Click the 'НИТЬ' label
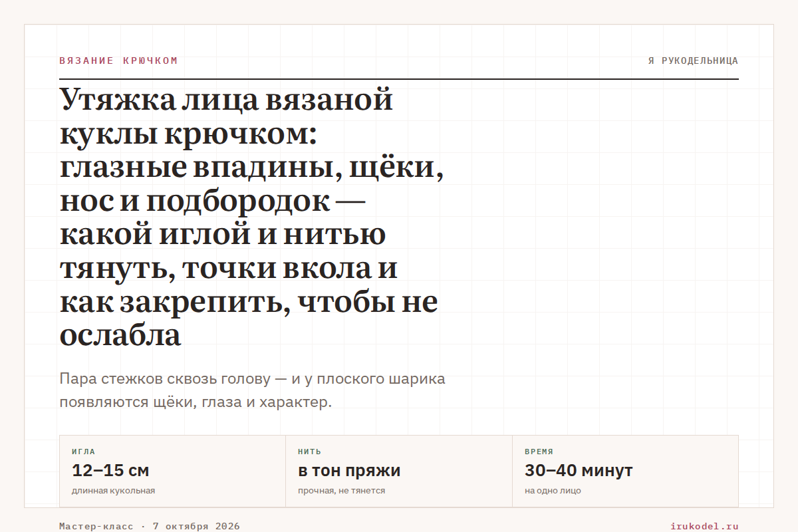 click(x=309, y=452)
